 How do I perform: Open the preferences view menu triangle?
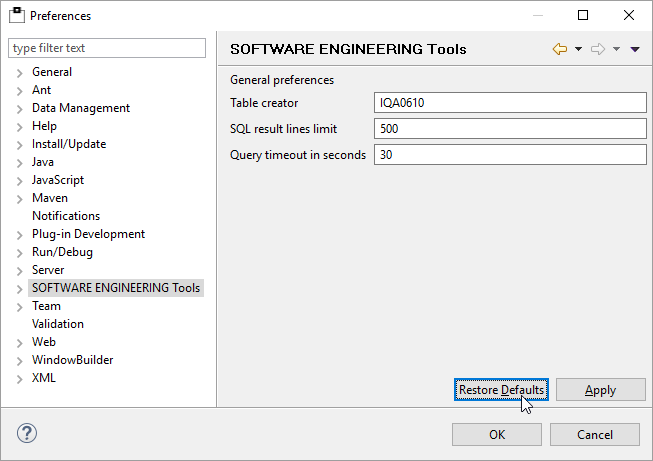tap(635, 49)
